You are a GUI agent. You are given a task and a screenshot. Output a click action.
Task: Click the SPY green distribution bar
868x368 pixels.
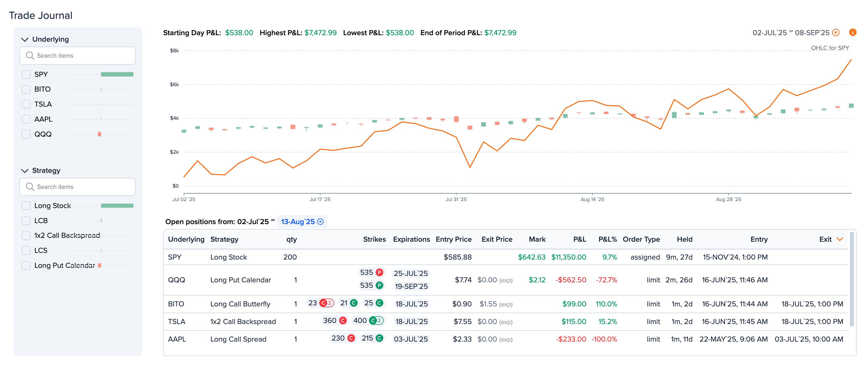click(117, 75)
